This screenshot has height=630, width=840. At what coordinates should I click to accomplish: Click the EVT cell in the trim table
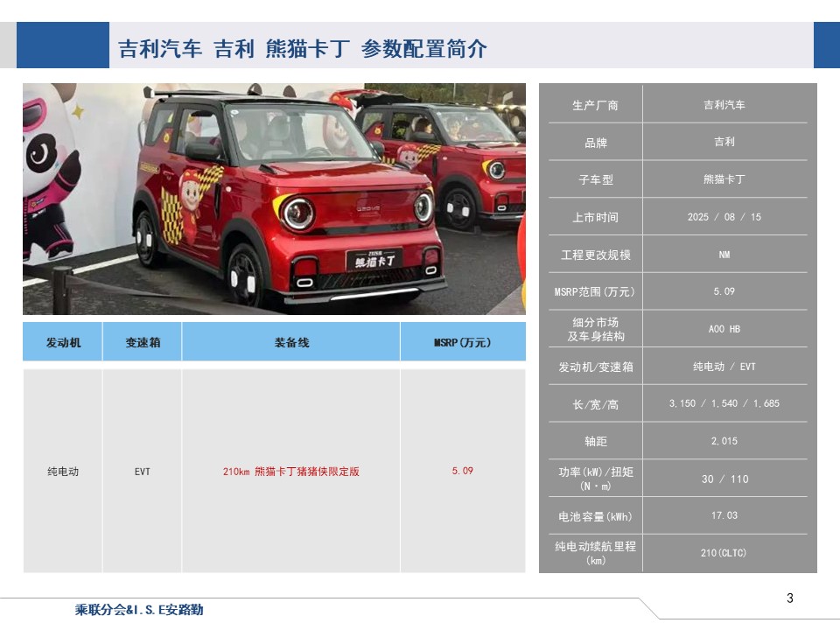143,472
